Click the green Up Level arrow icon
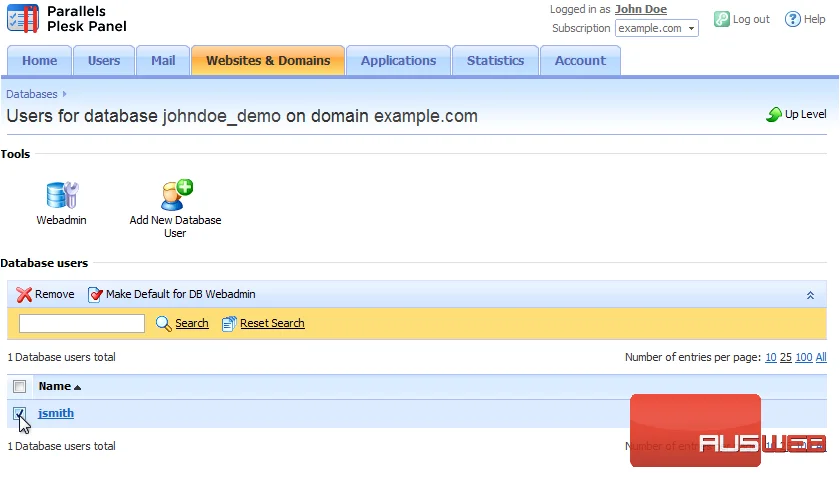The height and width of the screenshot is (480, 840). pyautogui.click(x=774, y=114)
